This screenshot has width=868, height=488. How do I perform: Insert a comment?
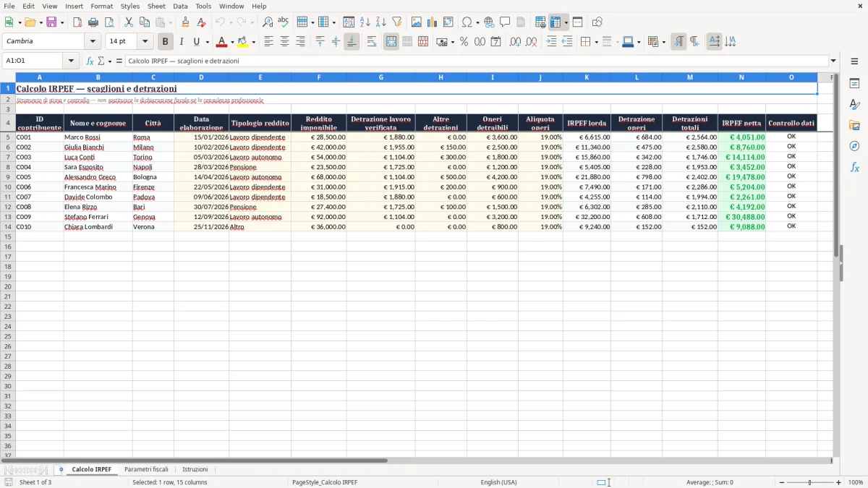[506, 22]
